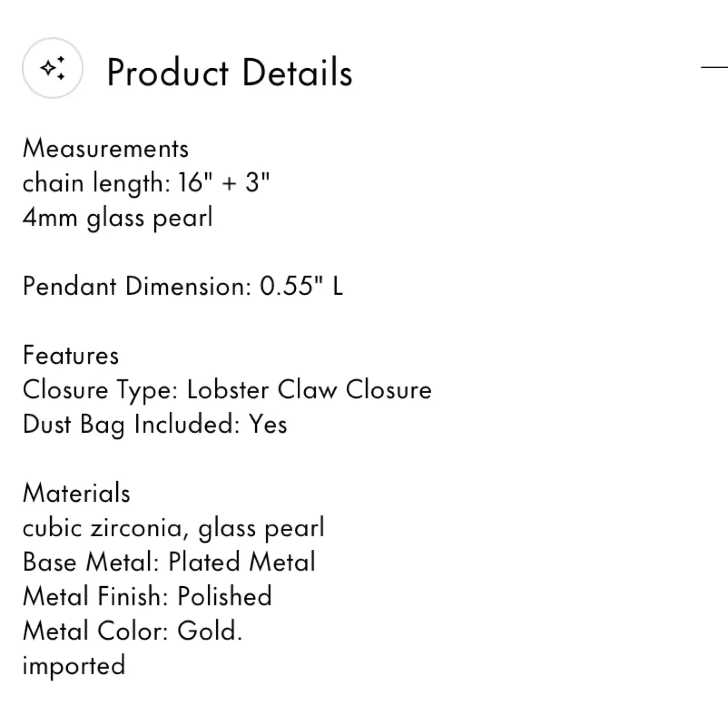Click the 4mm glass pearl text
Image resolution: width=728 pixels, height=705 pixels.
point(118,218)
